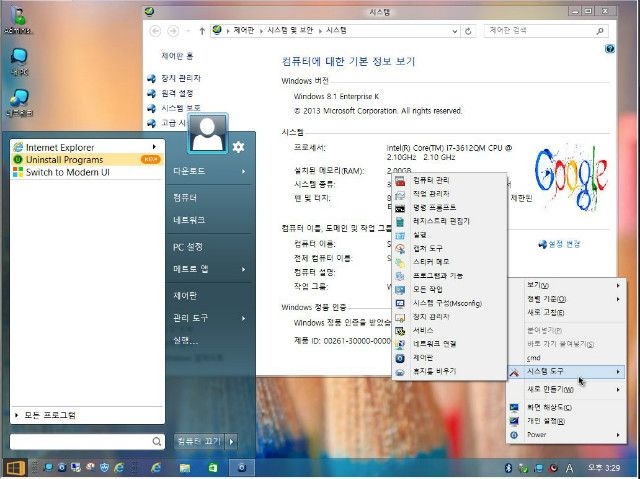Click the Windows Start button on taskbar
640x479 pixels.
pyautogui.click(x=15, y=468)
